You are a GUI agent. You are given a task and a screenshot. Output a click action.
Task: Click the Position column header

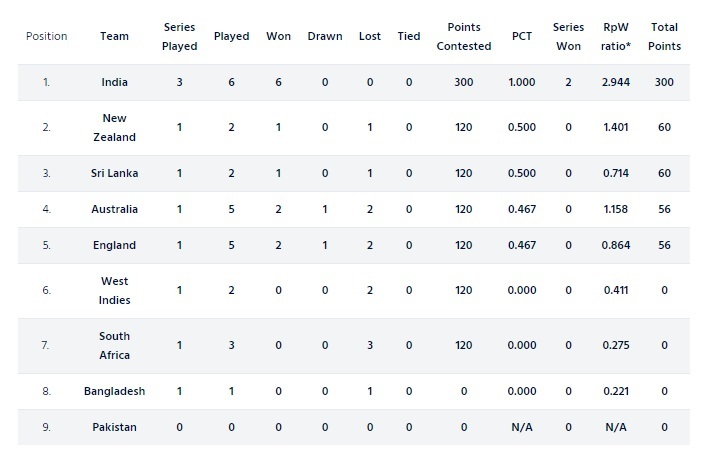click(47, 36)
